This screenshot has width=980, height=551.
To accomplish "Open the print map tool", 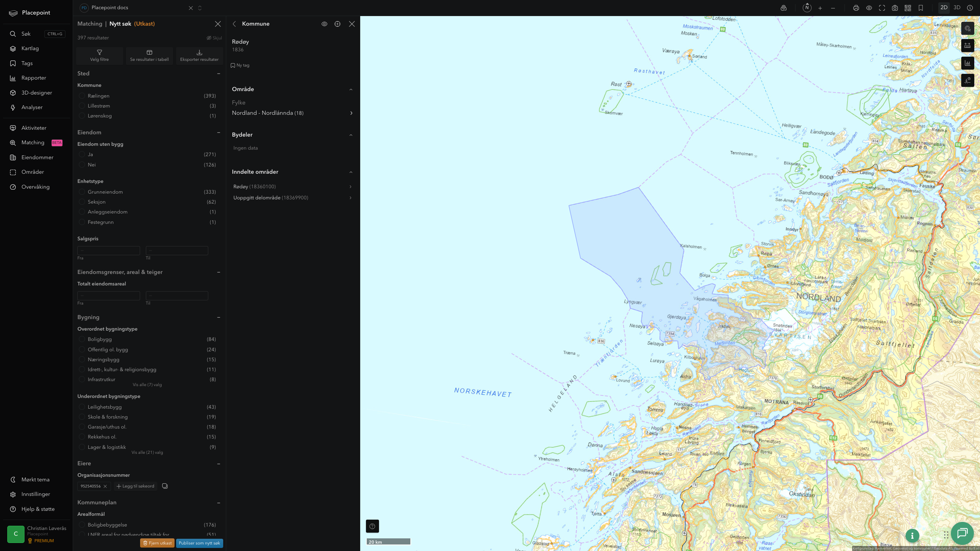I will pyautogui.click(x=856, y=8).
